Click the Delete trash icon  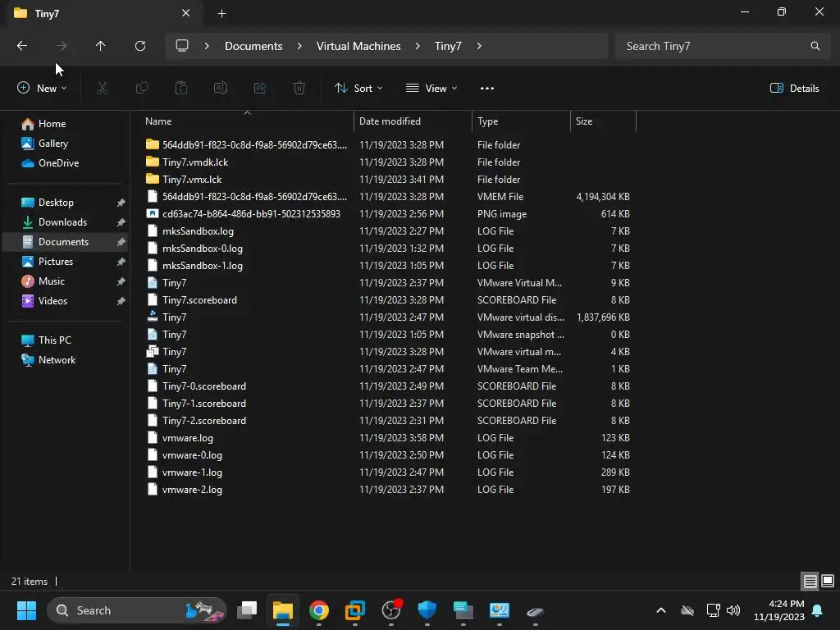[x=299, y=88]
